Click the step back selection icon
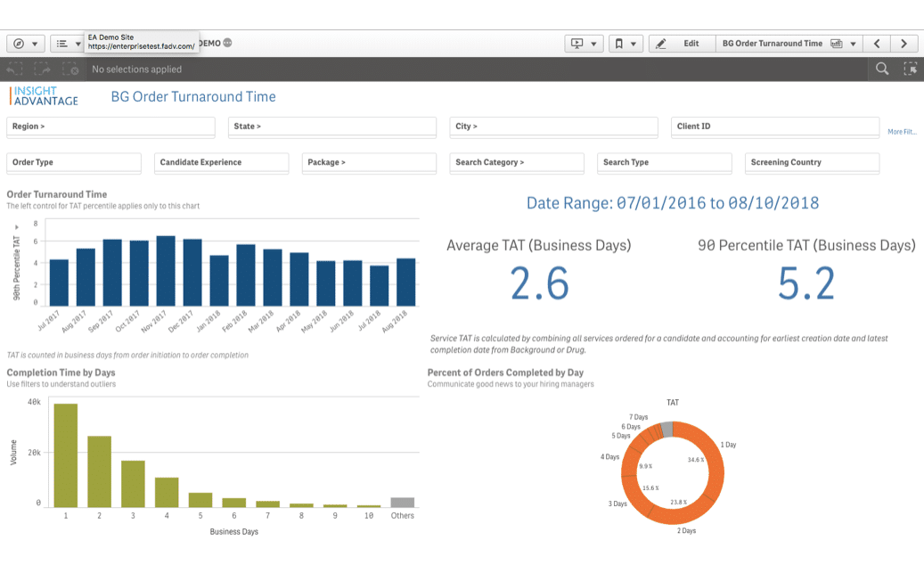 pyautogui.click(x=14, y=69)
